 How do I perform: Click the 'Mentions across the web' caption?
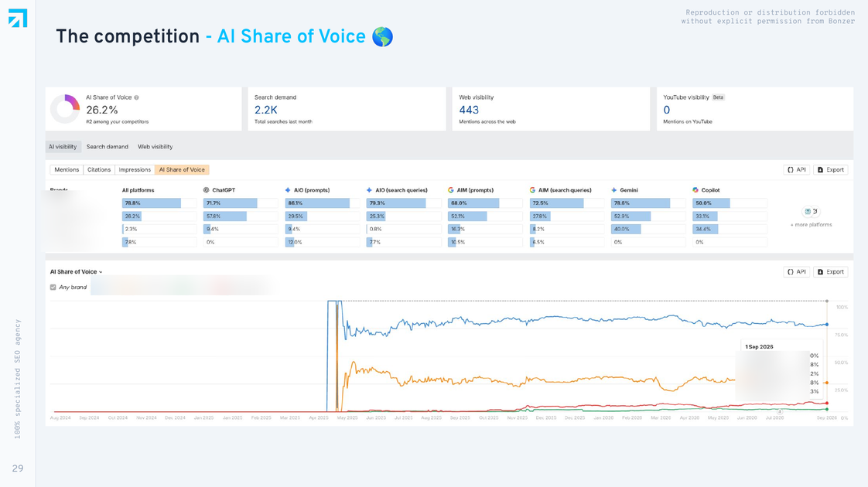[x=487, y=122]
